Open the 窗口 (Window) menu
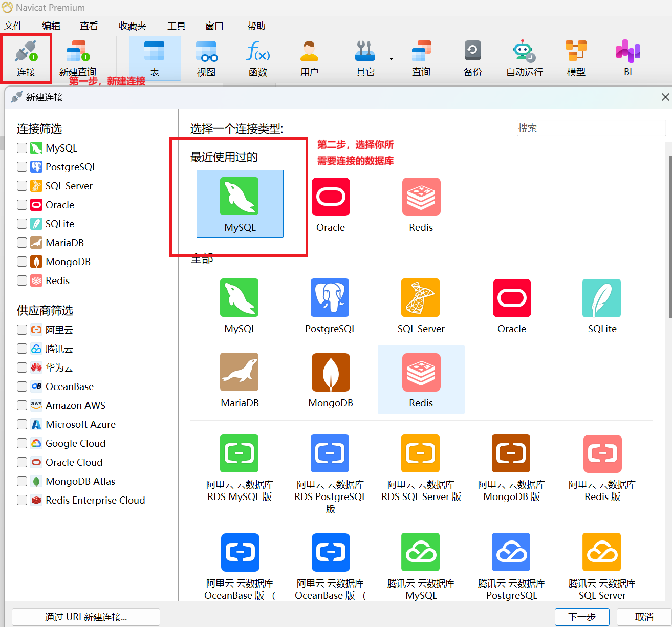This screenshot has width=672, height=627. 214,26
